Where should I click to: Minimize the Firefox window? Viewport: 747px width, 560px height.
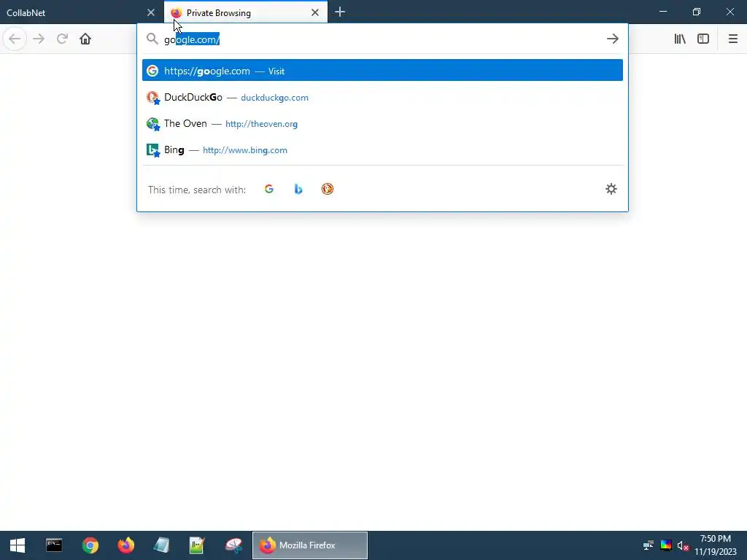coord(662,12)
